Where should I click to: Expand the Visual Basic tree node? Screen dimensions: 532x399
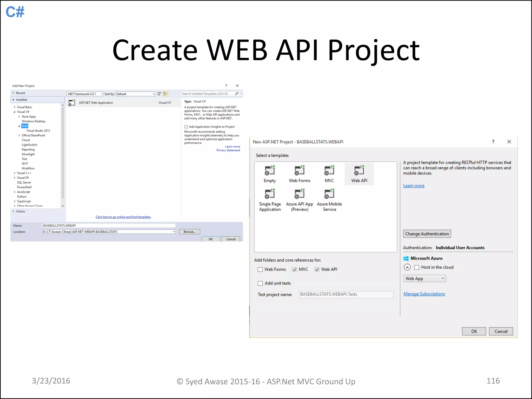point(15,107)
